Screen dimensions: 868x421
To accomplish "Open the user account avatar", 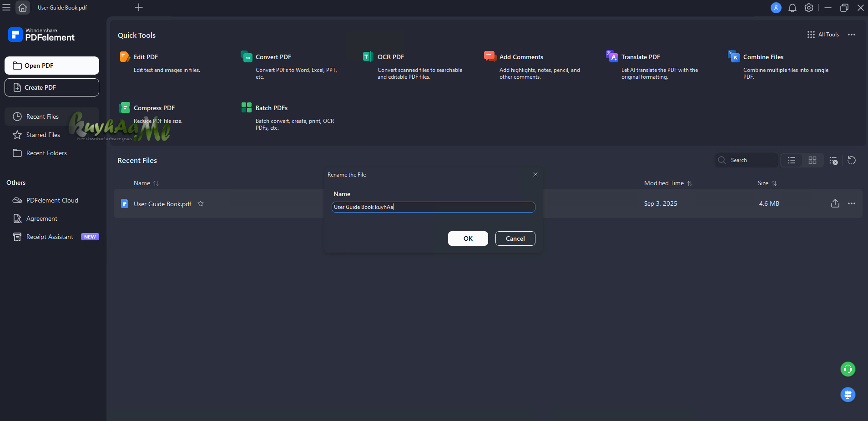I will coord(776,8).
